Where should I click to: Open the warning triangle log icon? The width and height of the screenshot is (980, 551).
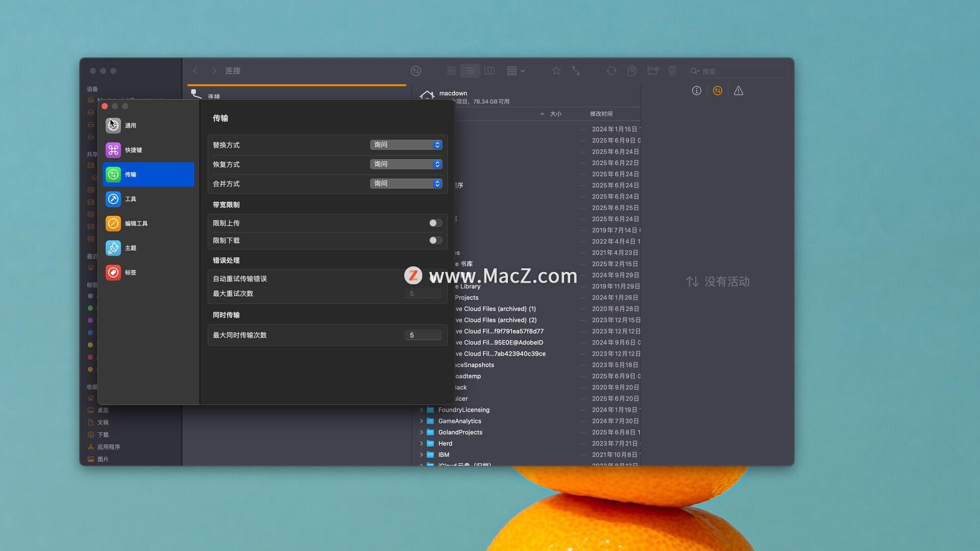pos(739,91)
